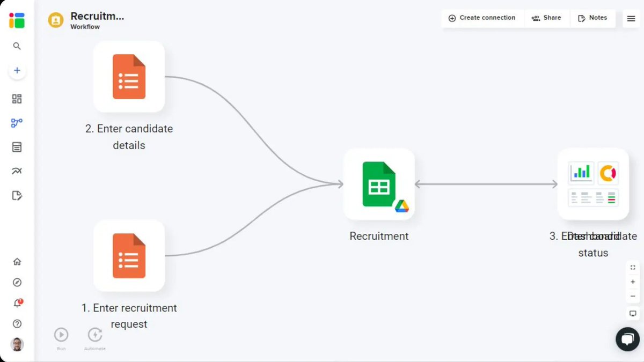The image size is (644, 362).
Task: Click the blue plus add button
Action: click(x=17, y=70)
